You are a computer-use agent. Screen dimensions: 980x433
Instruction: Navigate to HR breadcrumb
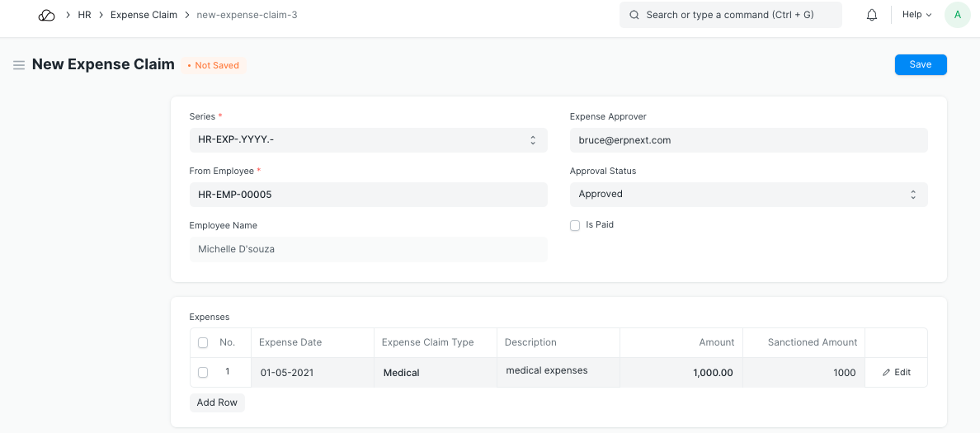[x=84, y=15]
